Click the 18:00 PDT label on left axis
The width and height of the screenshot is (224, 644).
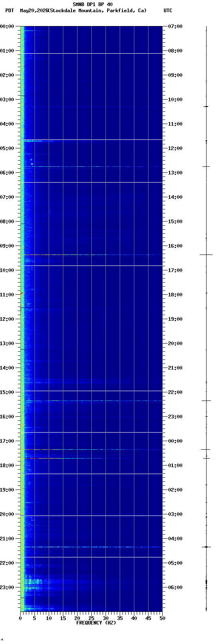(7, 466)
